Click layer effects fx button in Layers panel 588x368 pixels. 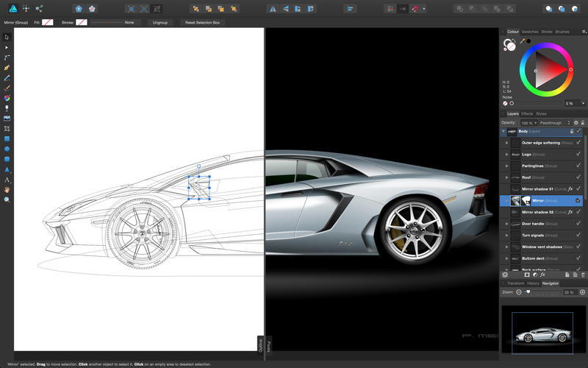point(542,275)
